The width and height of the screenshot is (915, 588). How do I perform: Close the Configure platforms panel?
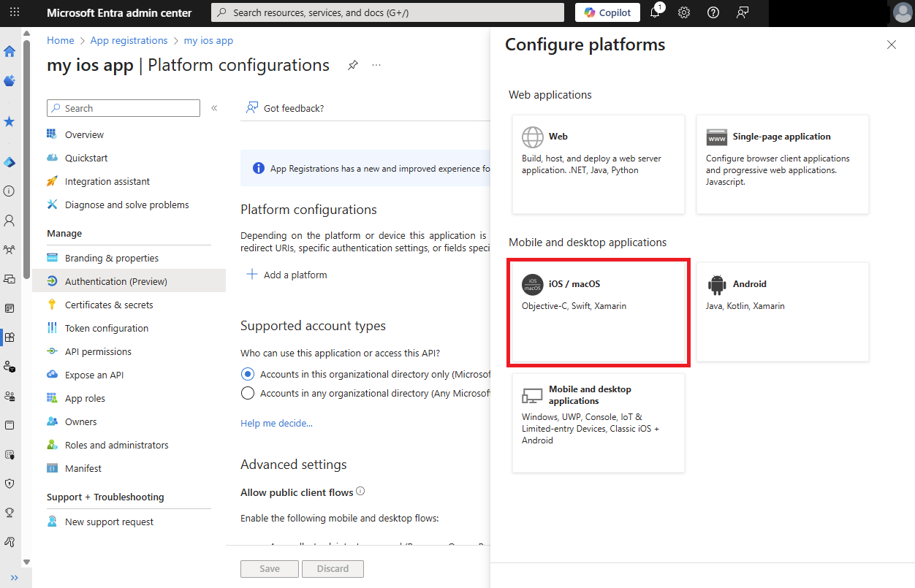pyautogui.click(x=892, y=45)
